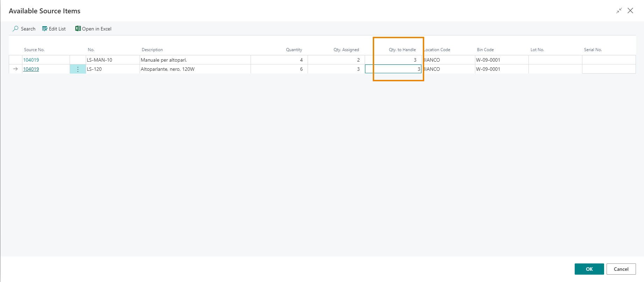Screen dimensions: 644x282
Task: Click the Location Code column header
Action: point(437,49)
